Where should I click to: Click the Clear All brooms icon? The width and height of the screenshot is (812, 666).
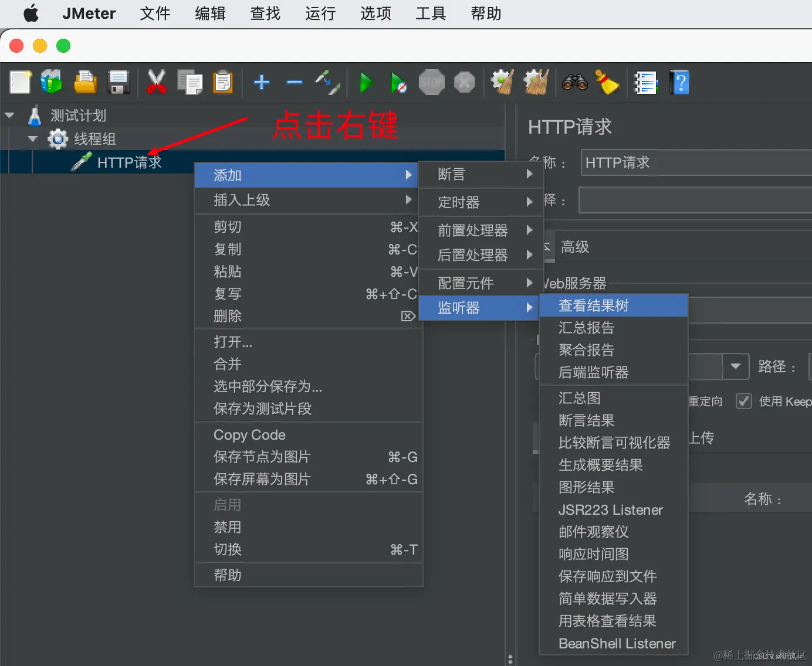pyautogui.click(x=536, y=82)
